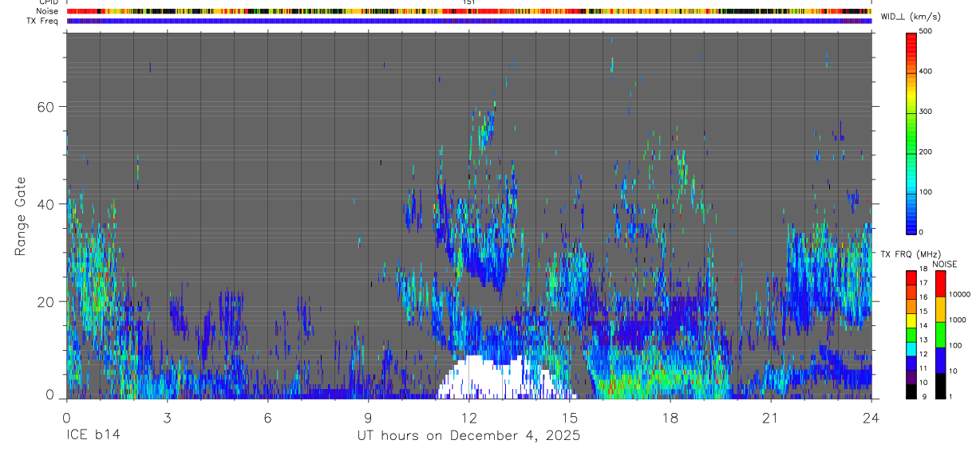The width and height of the screenshot is (980, 452).
Task: Click the 6 tick on UT hours axis
Action: tap(267, 419)
